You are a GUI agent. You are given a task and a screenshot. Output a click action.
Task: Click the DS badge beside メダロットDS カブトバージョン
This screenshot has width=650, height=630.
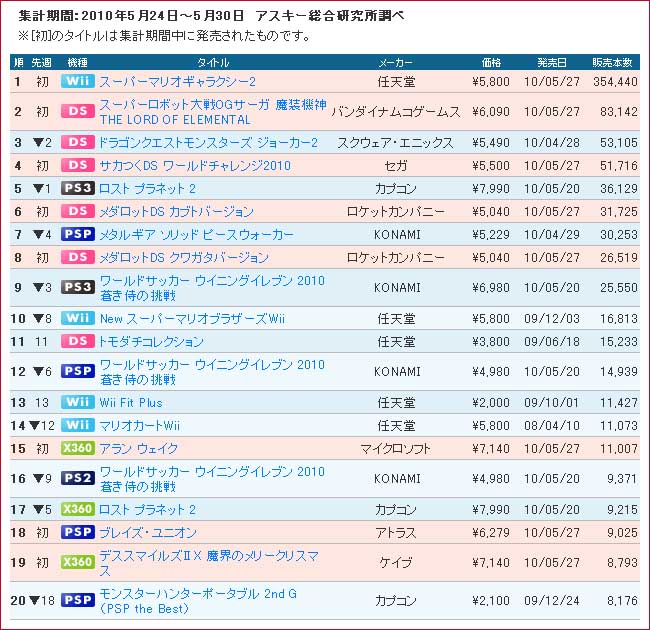pyautogui.click(x=78, y=211)
